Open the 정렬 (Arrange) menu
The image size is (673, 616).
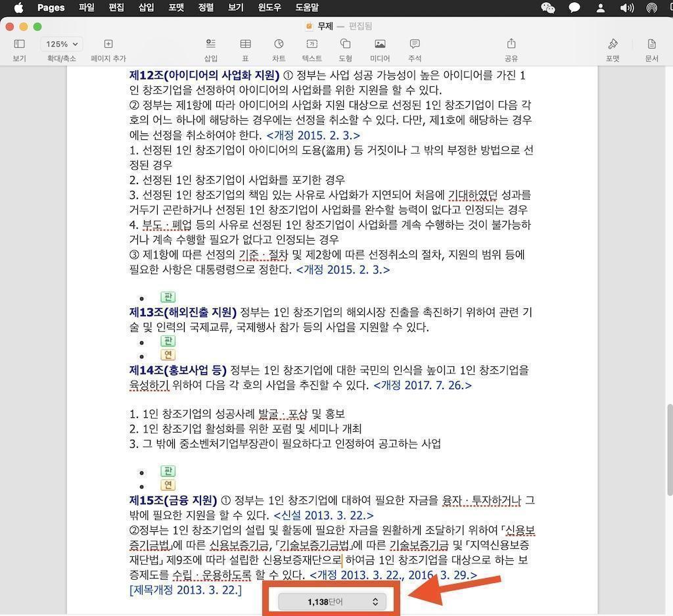click(x=206, y=7)
